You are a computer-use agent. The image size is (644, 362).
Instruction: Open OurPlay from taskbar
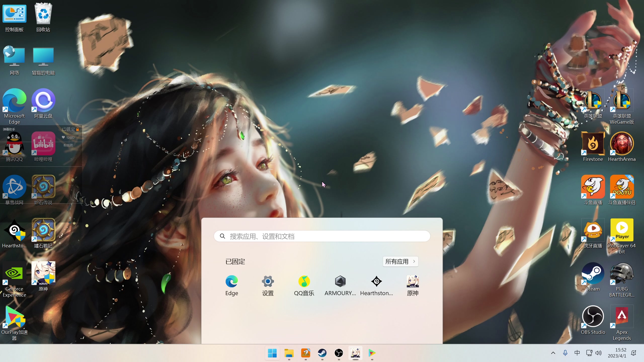click(x=372, y=353)
